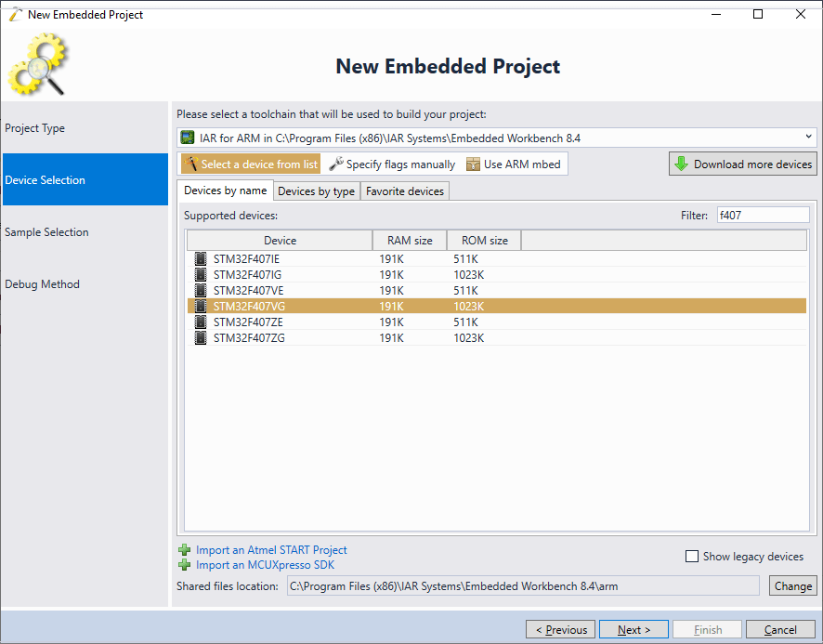The height and width of the screenshot is (644, 823).
Task: Sort list by Device column header
Action: tap(280, 240)
